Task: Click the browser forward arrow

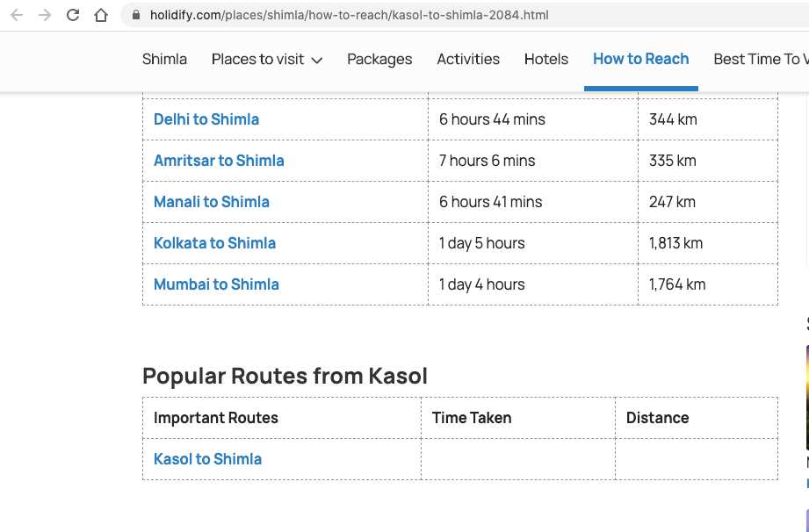Action: 45,15
